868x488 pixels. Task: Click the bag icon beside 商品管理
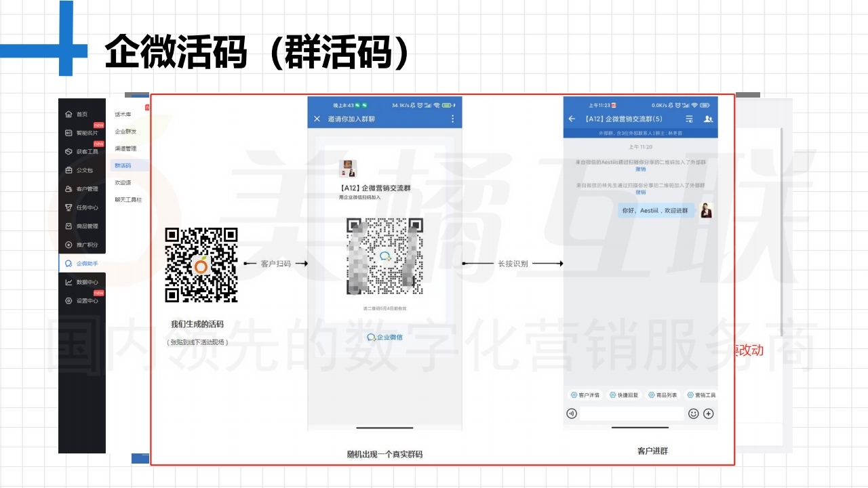point(68,226)
